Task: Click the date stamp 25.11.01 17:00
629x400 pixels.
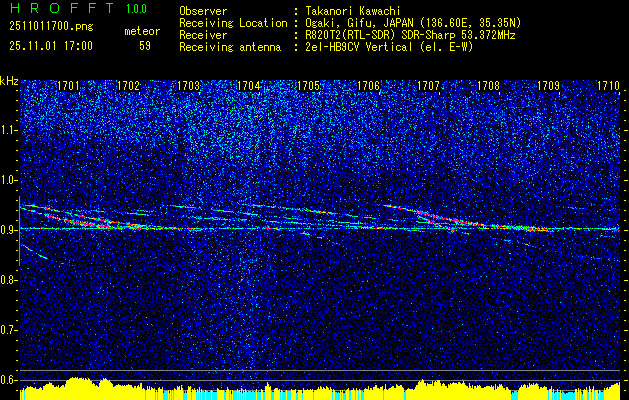Action: [x=51, y=46]
